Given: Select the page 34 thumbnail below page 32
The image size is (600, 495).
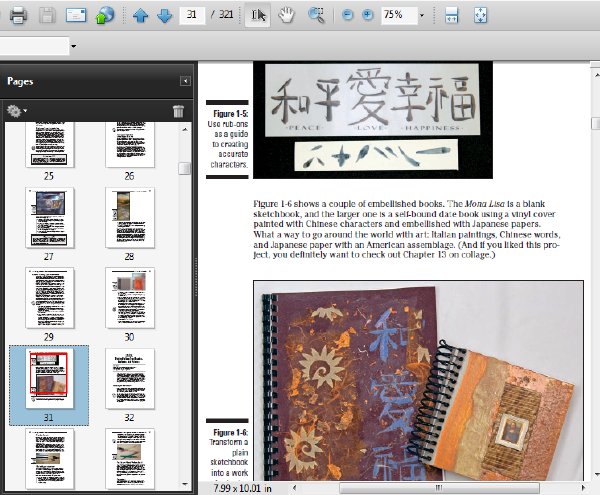Looking at the screenshot, I should pyautogui.click(x=130, y=459).
